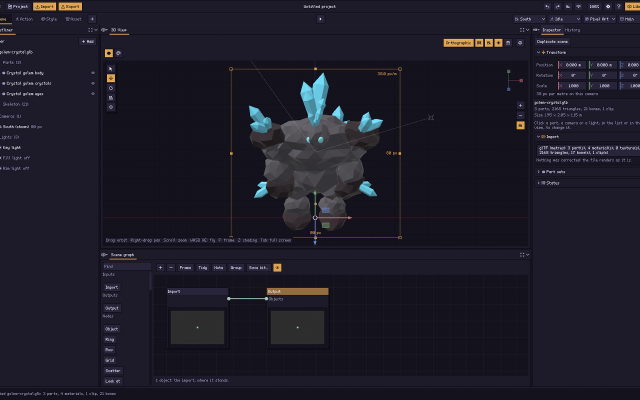The image size is (640, 400).
Task: Add a new tab with plus icon
Action: (x=92, y=19)
